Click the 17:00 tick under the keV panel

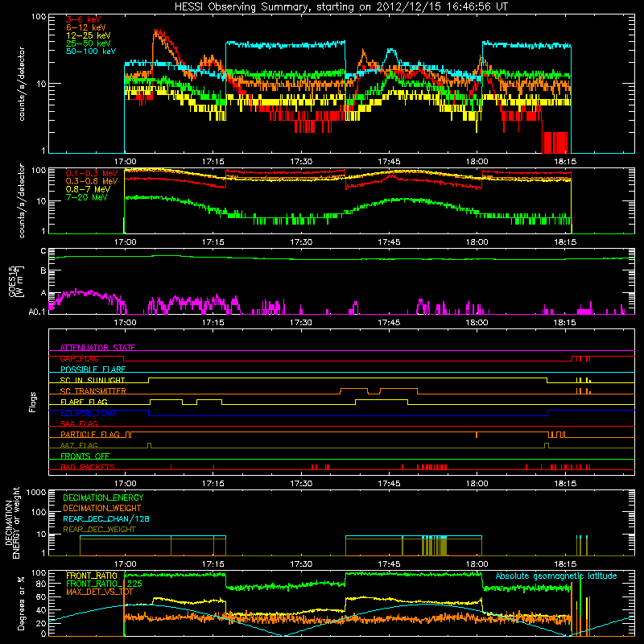(125, 162)
